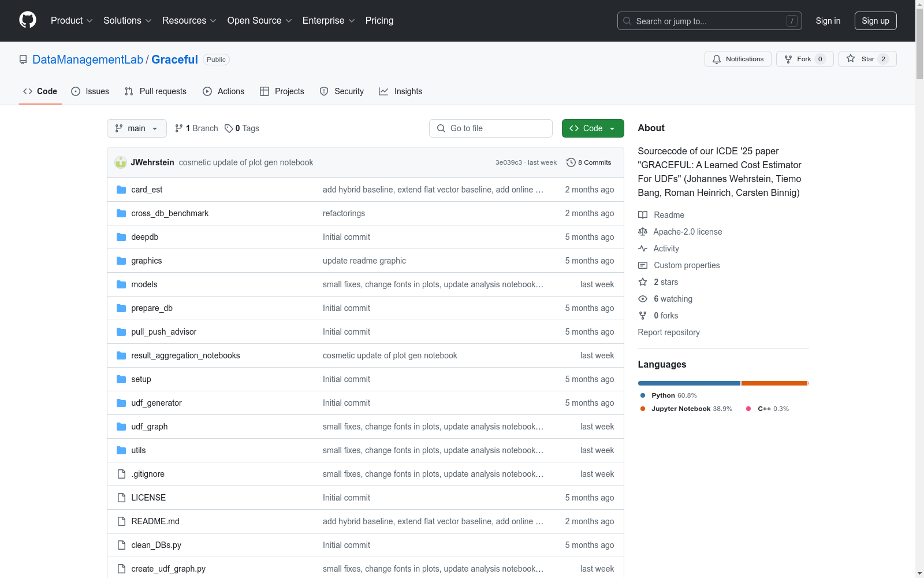
Task: Click the LICENSE file icon
Action: [x=121, y=498]
